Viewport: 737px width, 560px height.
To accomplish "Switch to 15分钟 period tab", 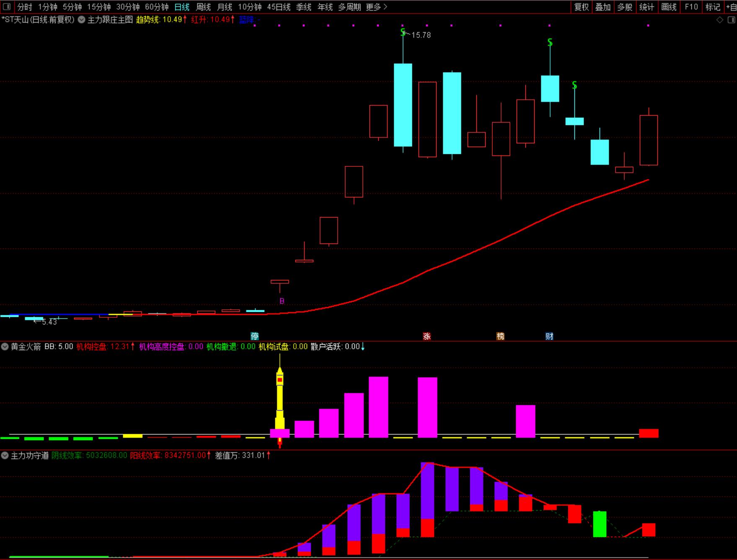I will [x=98, y=7].
